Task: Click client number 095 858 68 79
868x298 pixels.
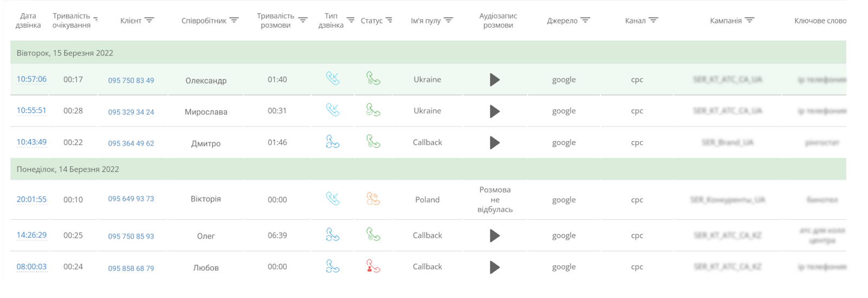Action: pos(131,268)
